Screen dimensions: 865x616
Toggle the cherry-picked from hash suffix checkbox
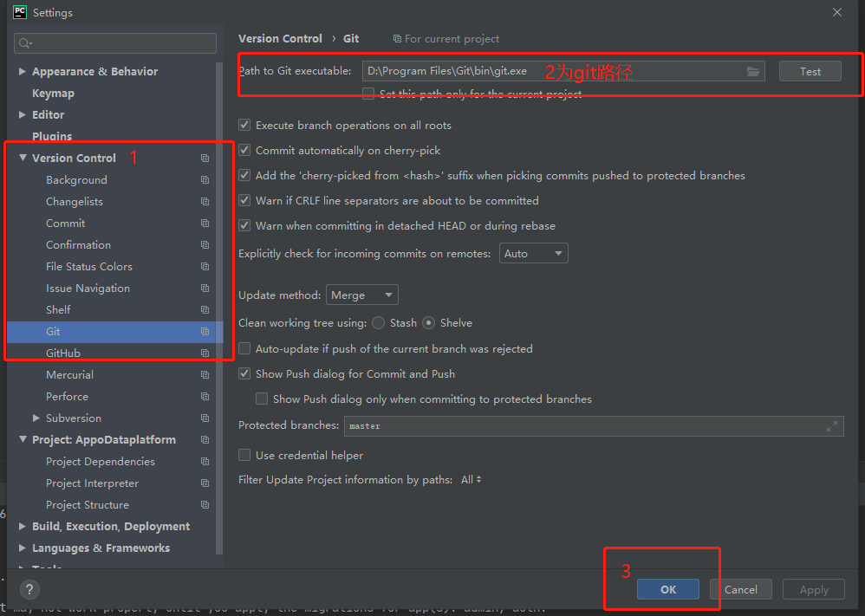pos(244,175)
